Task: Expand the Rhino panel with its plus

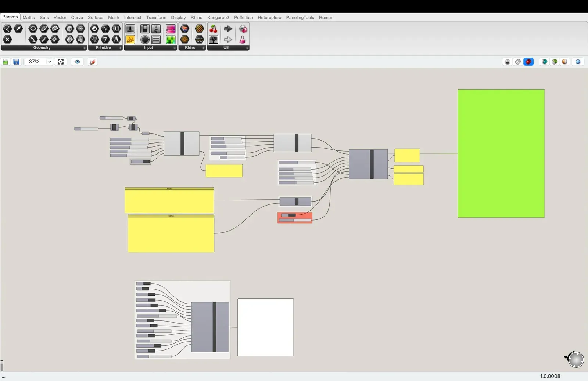Action: click(203, 48)
